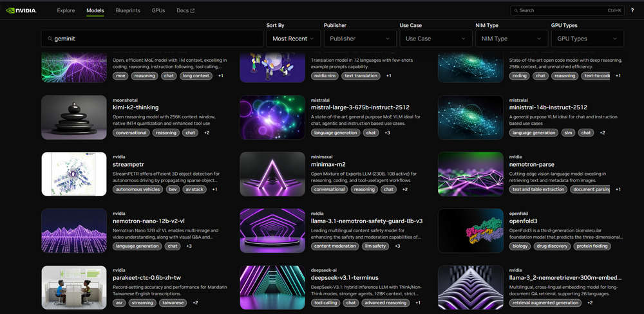Click the long context tag
This screenshot has width=644, height=314.
pos(196,76)
